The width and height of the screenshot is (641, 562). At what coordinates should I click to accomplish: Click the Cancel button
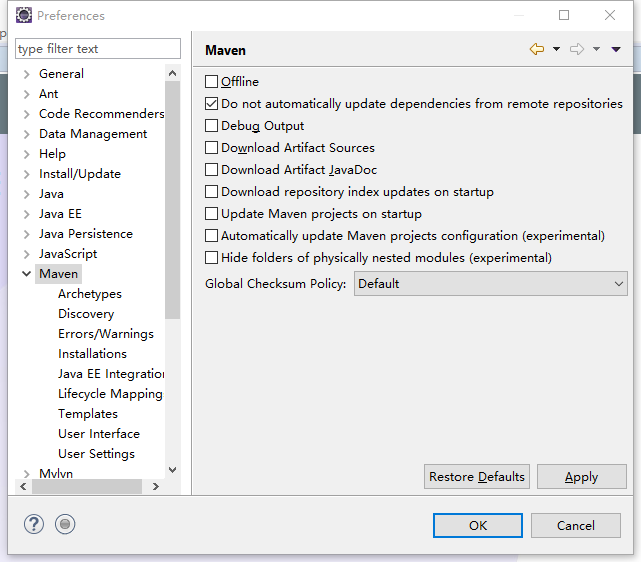(x=576, y=525)
